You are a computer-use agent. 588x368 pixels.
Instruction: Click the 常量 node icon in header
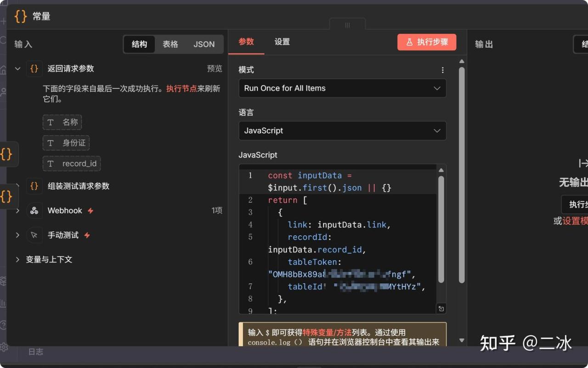(21, 16)
